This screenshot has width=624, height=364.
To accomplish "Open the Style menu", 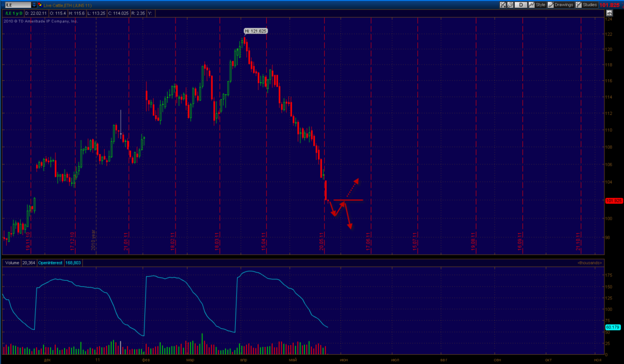I will tap(537, 5).
